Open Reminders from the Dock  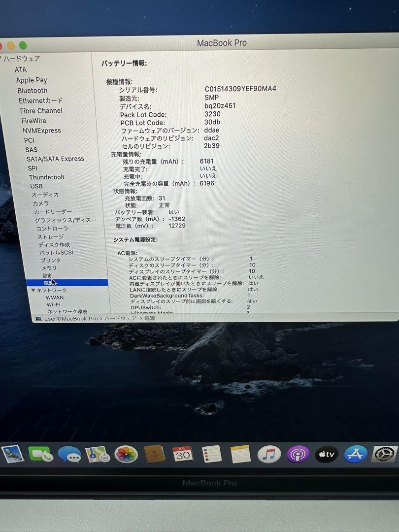tap(212, 454)
